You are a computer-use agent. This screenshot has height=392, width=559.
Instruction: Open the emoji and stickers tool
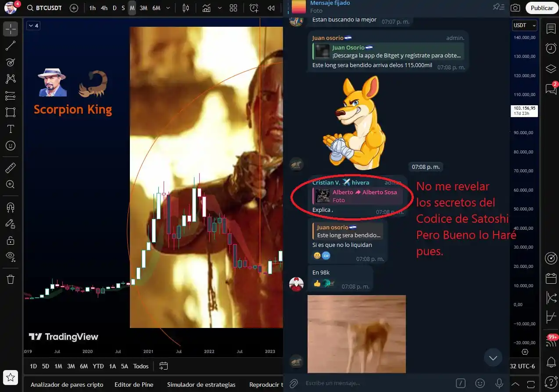click(x=11, y=146)
